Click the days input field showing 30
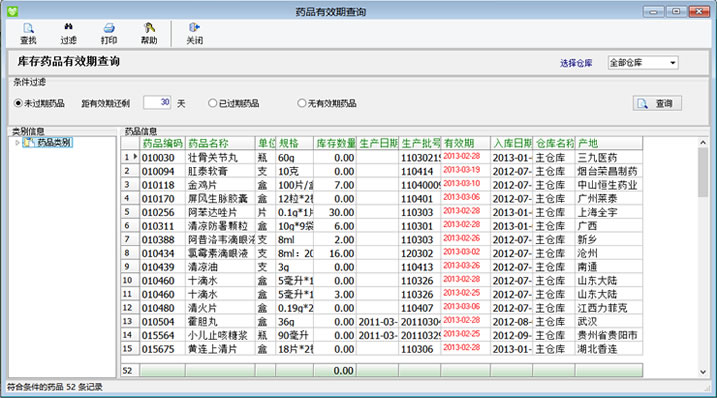This screenshot has height=398, width=717. (157, 102)
